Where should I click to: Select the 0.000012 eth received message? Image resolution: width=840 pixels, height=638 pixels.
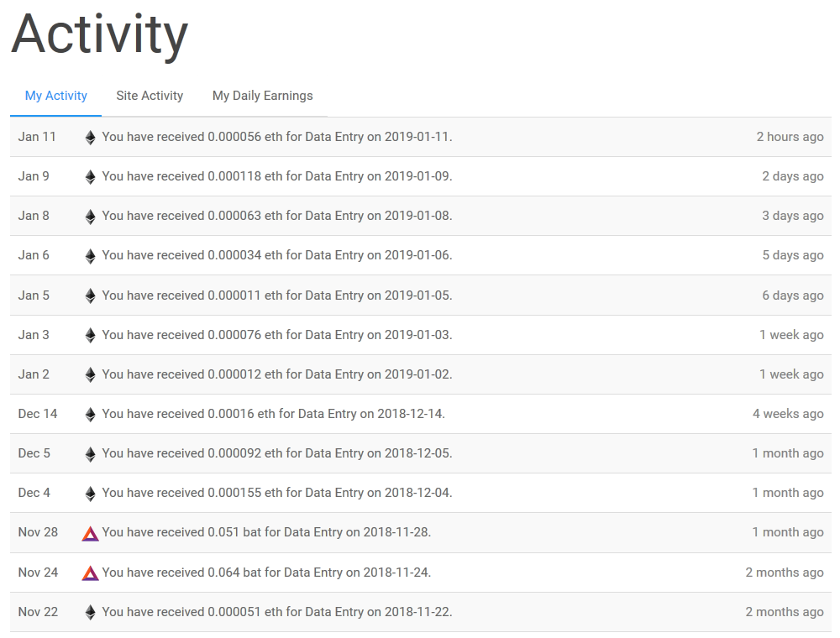[277, 374]
